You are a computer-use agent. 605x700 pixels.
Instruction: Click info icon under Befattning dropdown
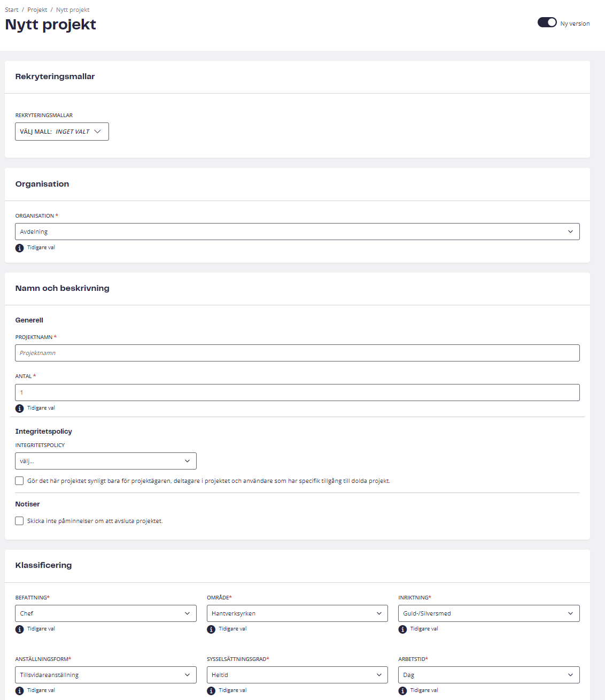pos(20,629)
